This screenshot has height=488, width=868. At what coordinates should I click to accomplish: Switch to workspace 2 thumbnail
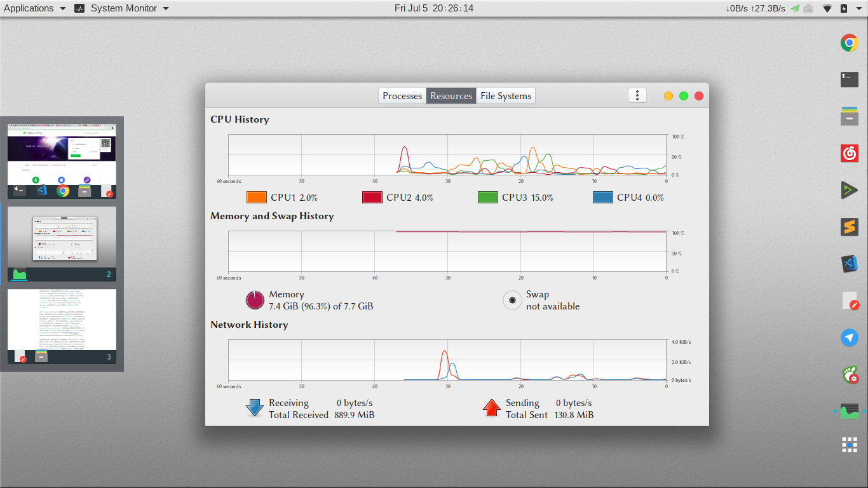[62, 244]
